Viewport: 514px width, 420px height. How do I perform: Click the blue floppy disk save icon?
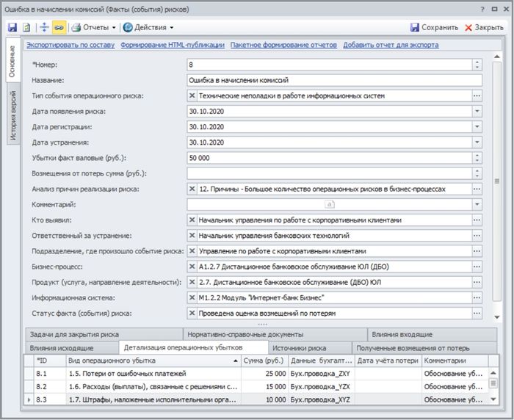[12, 27]
